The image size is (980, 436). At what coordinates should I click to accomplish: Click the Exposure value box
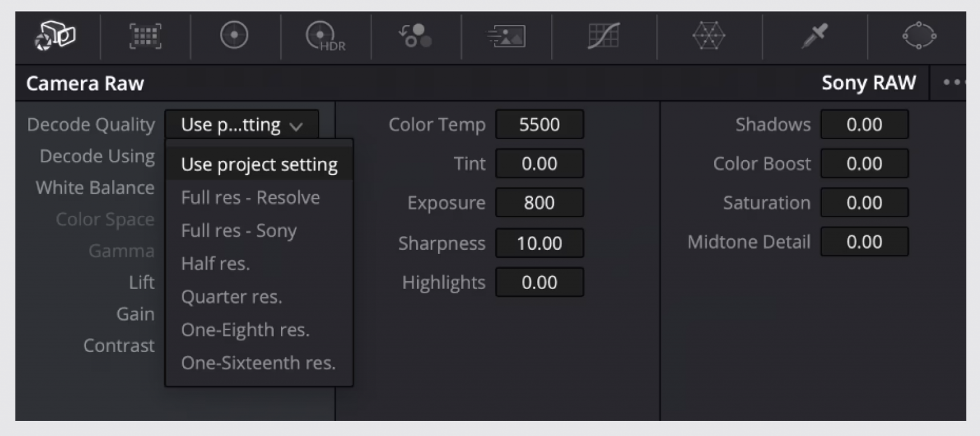click(539, 202)
